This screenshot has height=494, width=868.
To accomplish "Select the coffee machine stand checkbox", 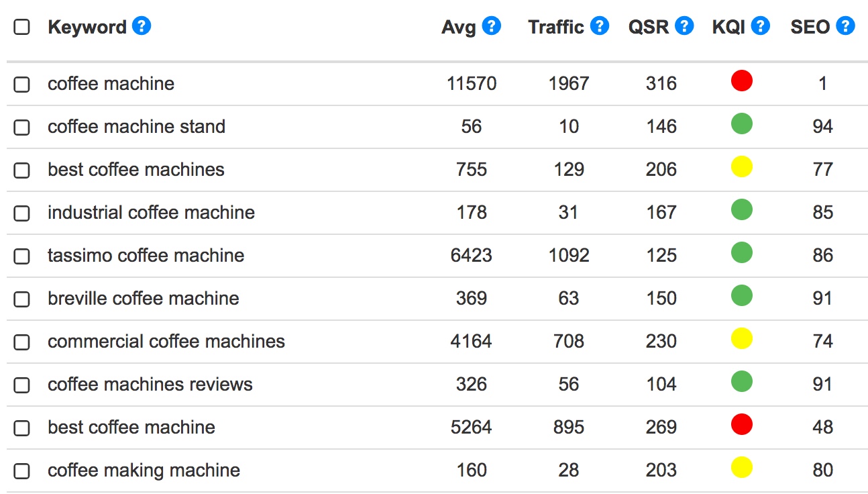I will click(21, 126).
